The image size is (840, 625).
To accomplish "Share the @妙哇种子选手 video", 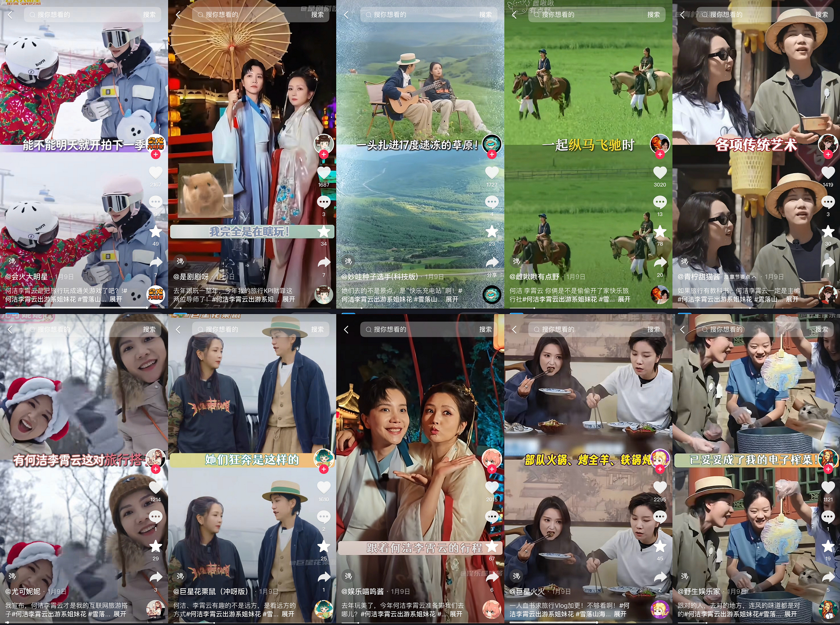I will pos(491,262).
